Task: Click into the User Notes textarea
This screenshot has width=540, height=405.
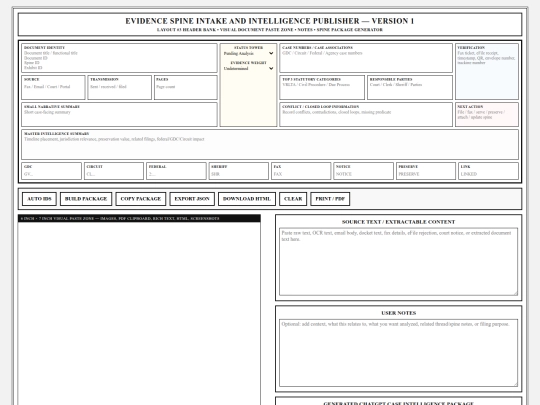Action: pos(398,353)
